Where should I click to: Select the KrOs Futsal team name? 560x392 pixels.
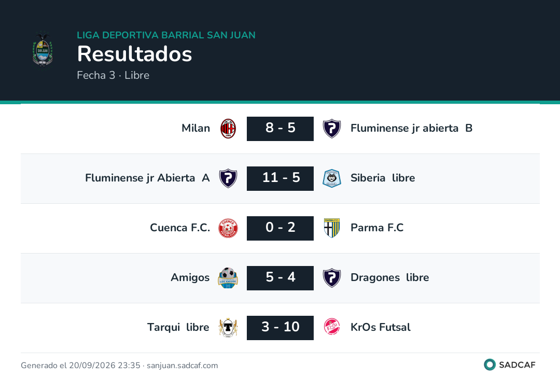[381, 327]
